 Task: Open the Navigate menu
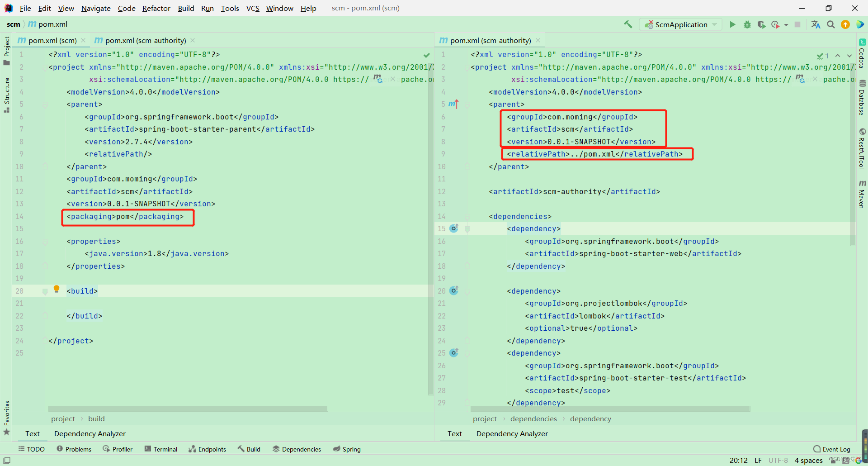click(x=95, y=8)
